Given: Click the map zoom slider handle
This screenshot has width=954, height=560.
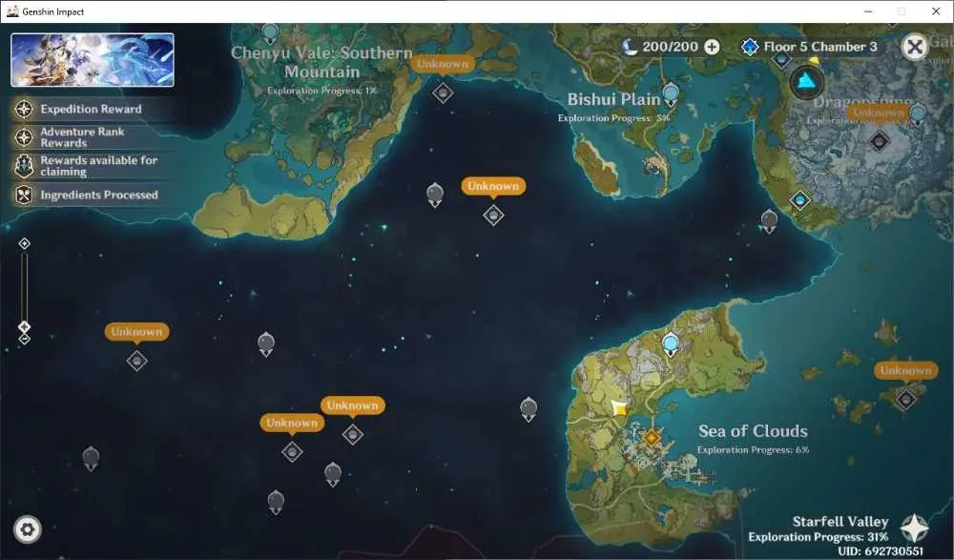Looking at the screenshot, I should click(25, 327).
